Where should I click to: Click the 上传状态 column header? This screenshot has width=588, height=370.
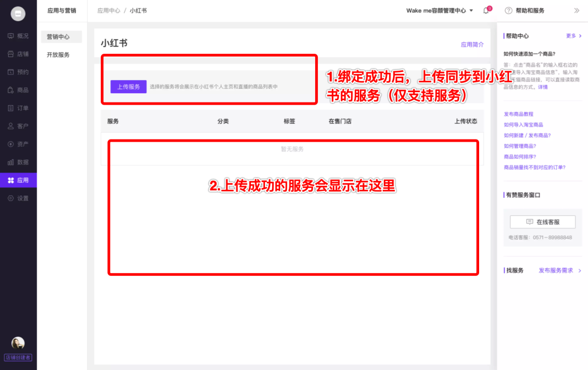(x=465, y=121)
